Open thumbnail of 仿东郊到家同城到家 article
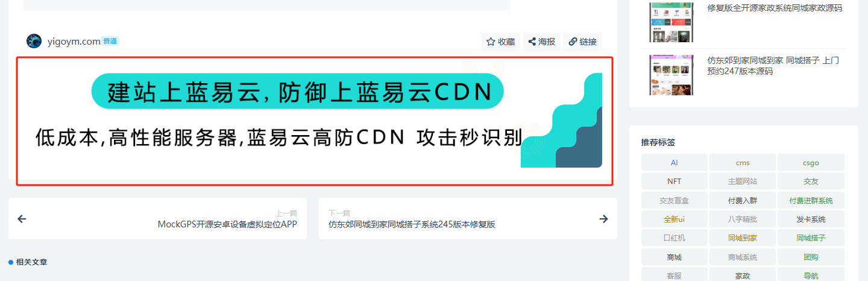This screenshot has width=868, height=281. click(671, 75)
